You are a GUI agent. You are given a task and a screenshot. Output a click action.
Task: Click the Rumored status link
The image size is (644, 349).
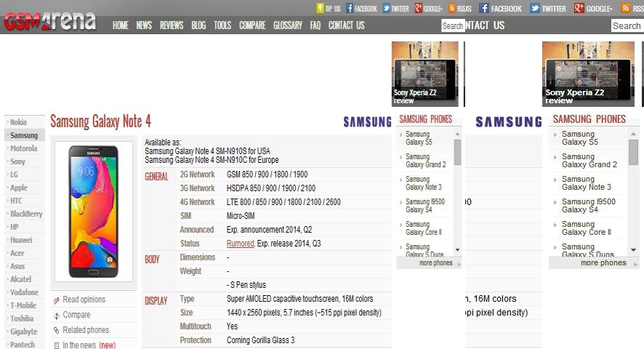coord(241,244)
